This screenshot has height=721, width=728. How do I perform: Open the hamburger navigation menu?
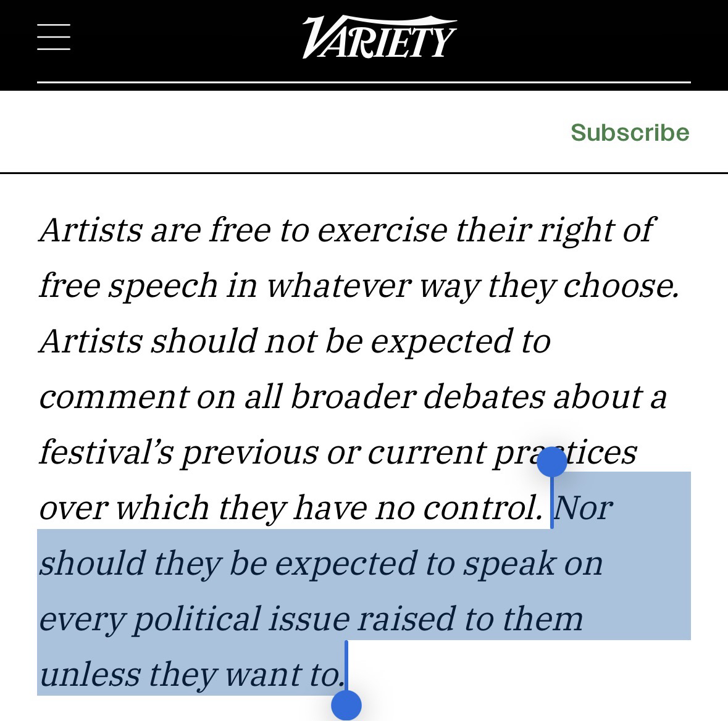click(x=54, y=36)
